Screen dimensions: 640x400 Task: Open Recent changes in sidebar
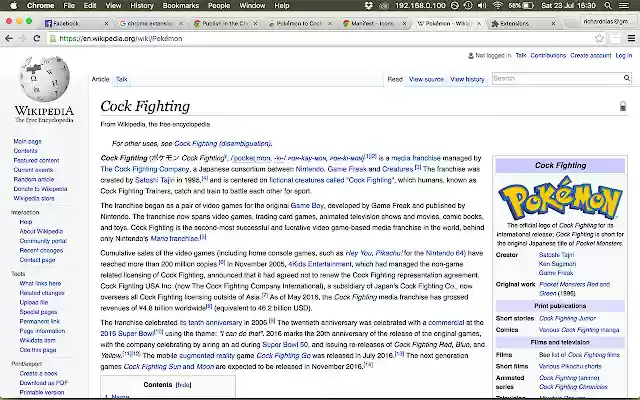point(41,250)
